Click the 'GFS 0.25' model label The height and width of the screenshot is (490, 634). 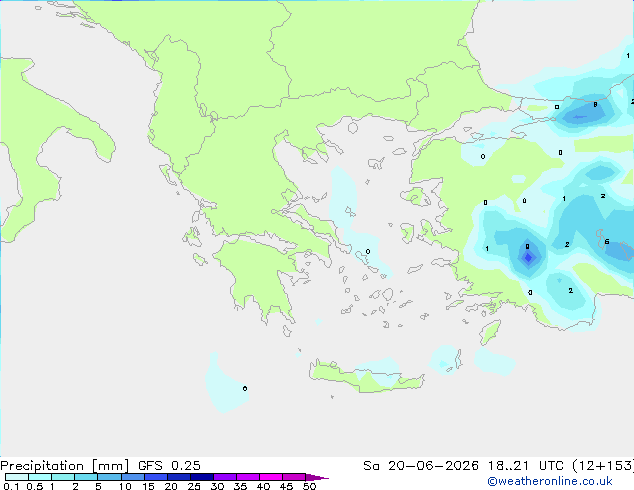click(x=169, y=466)
